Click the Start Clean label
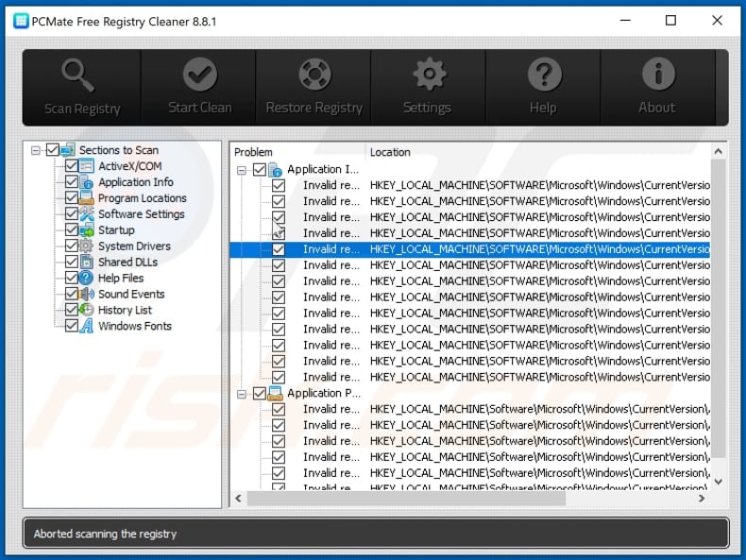Screen dimensions: 746x560 200,108
